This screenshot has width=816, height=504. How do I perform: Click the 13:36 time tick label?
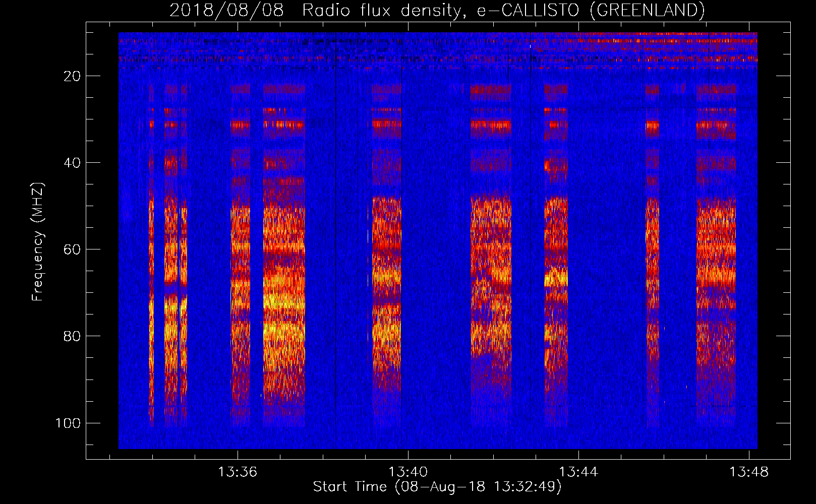click(238, 472)
